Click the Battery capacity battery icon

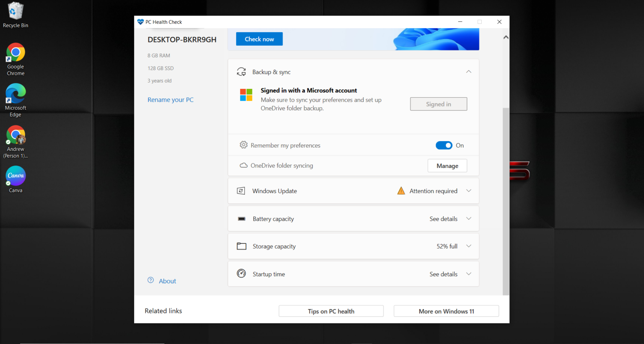[241, 219]
